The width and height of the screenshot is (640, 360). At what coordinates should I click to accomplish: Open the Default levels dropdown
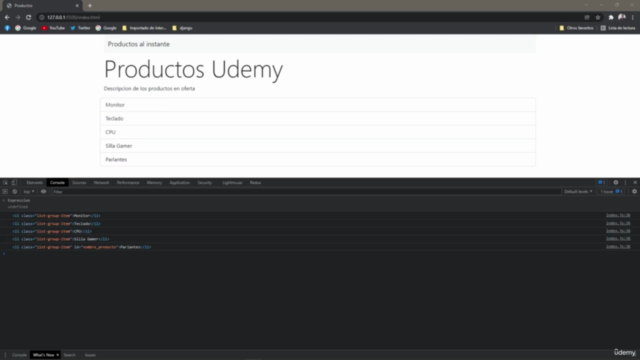click(578, 191)
